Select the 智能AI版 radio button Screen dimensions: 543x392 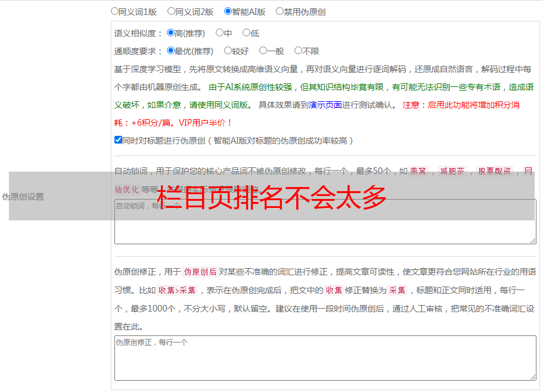pos(228,11)
